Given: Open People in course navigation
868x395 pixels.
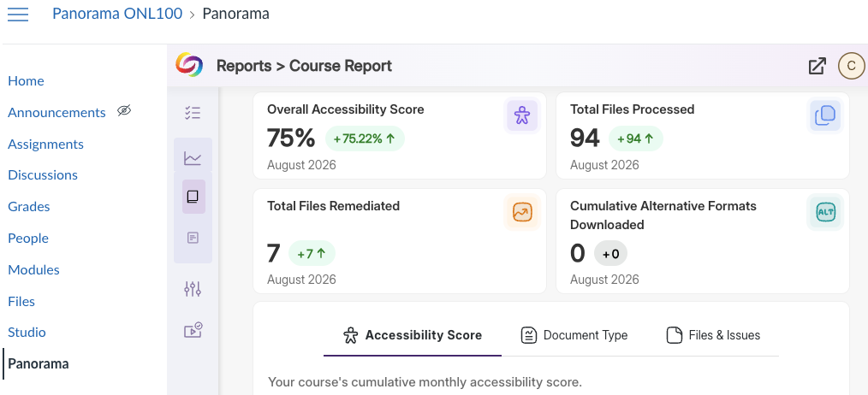Looking at the screenshot, I should 28,238.
